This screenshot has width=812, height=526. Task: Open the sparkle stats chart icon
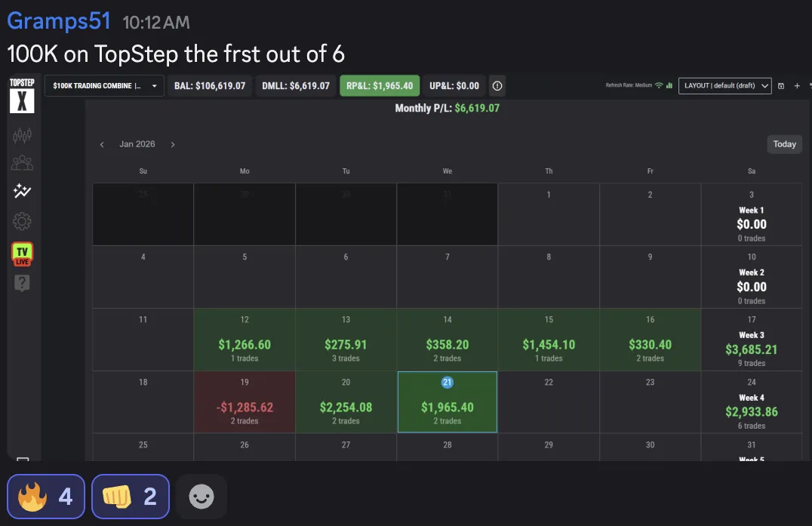[23, 192]
